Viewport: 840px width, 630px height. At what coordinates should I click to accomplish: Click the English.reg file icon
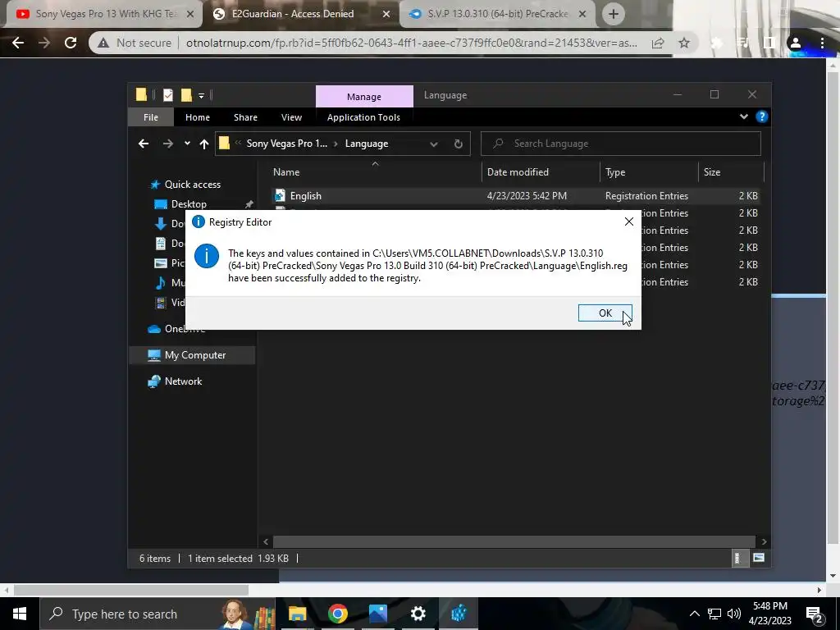click(x=280, y=195)
